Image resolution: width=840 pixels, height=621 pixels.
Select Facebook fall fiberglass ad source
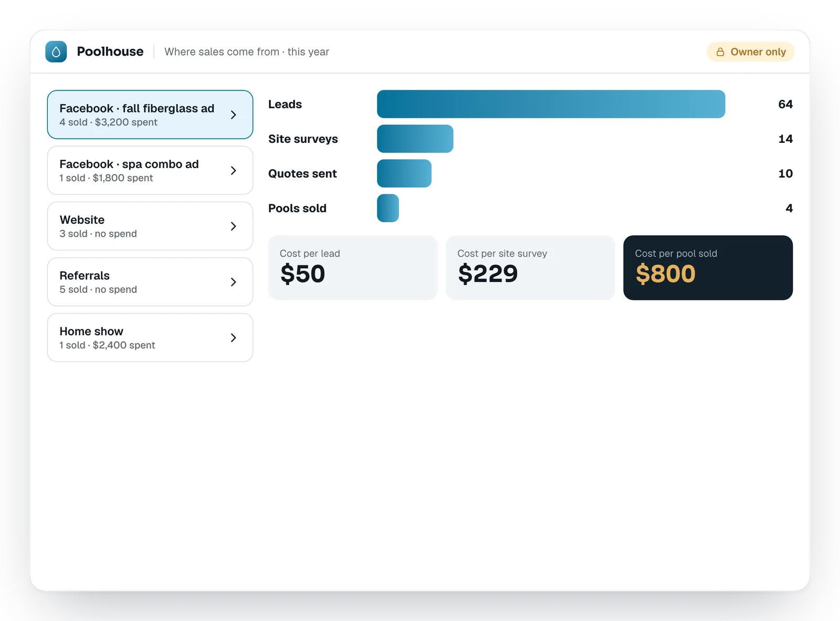tap(150, 115)
